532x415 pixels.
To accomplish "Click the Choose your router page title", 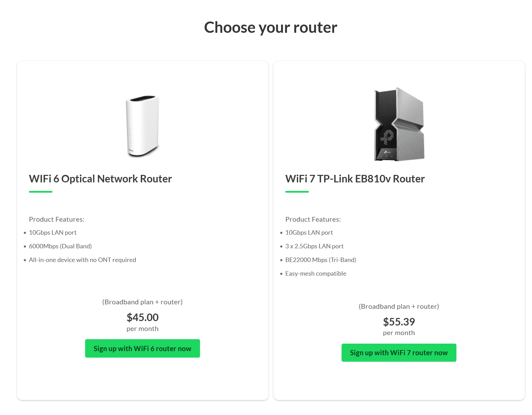I will coord(270,27).
